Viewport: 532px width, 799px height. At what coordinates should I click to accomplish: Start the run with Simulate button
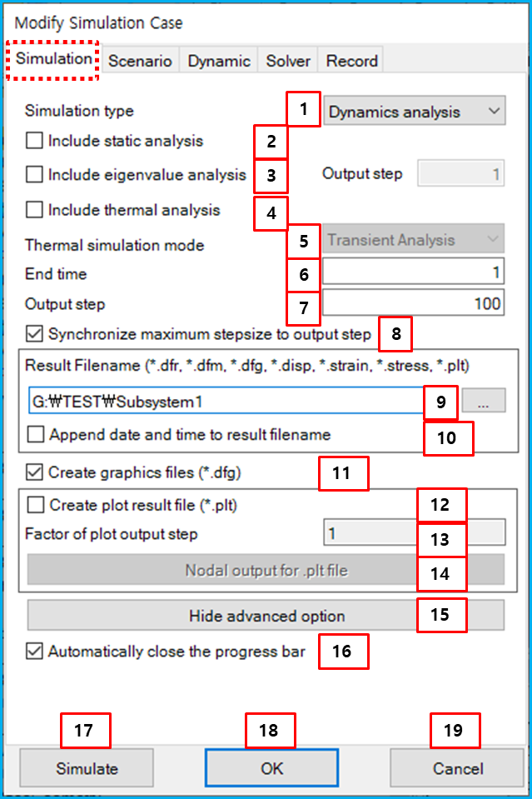point(87,768)
